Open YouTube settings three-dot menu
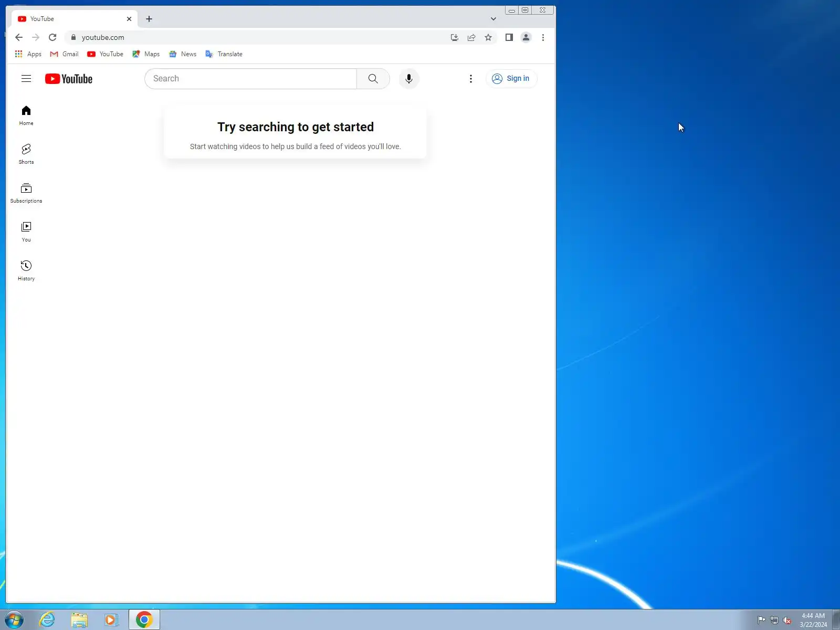The image size is (840, 630). point(471,79)
